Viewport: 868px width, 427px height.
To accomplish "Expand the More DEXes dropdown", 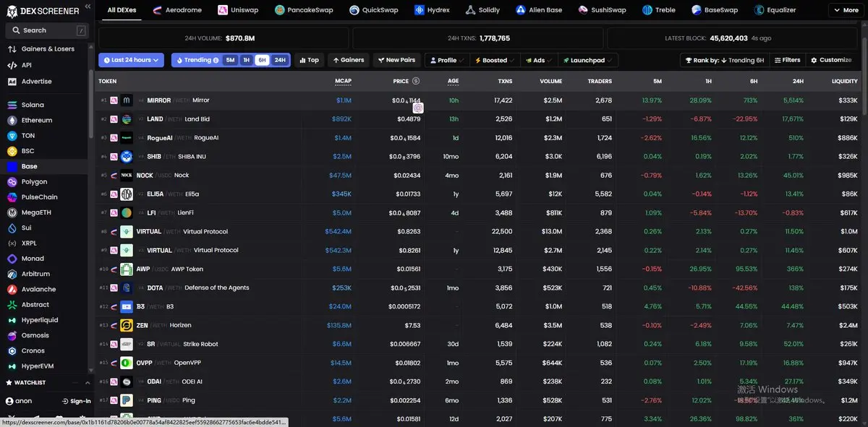I will [x=845, y=10].
